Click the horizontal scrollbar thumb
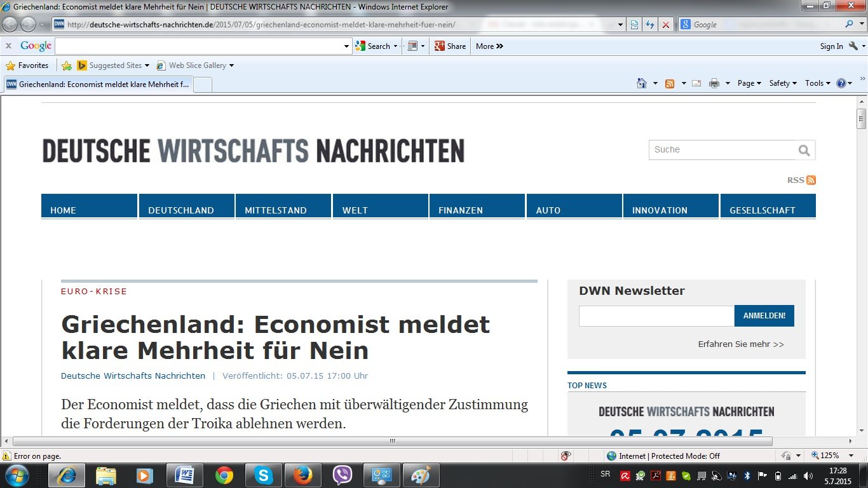The image size is (868, 488). [x=393, y=441]
